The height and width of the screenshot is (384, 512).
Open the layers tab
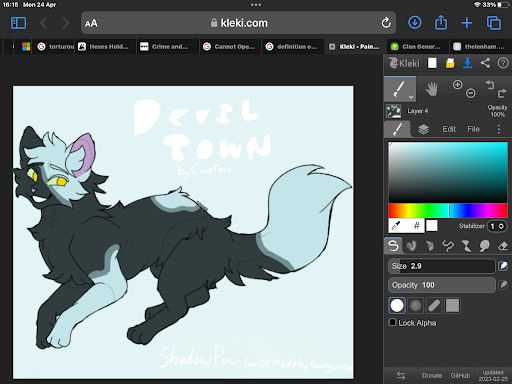coord(423,129)
